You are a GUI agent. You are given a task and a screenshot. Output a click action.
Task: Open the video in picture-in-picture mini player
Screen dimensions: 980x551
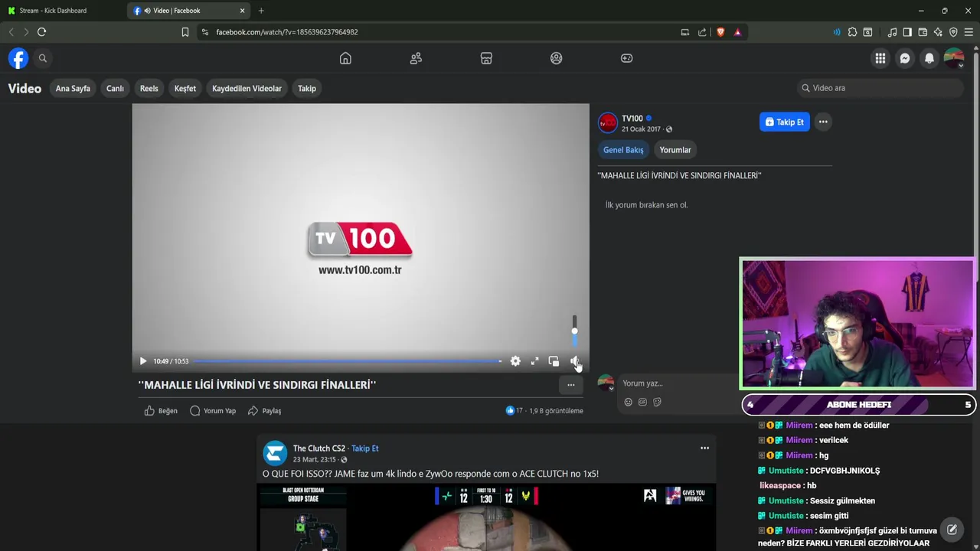coord(554,361)
